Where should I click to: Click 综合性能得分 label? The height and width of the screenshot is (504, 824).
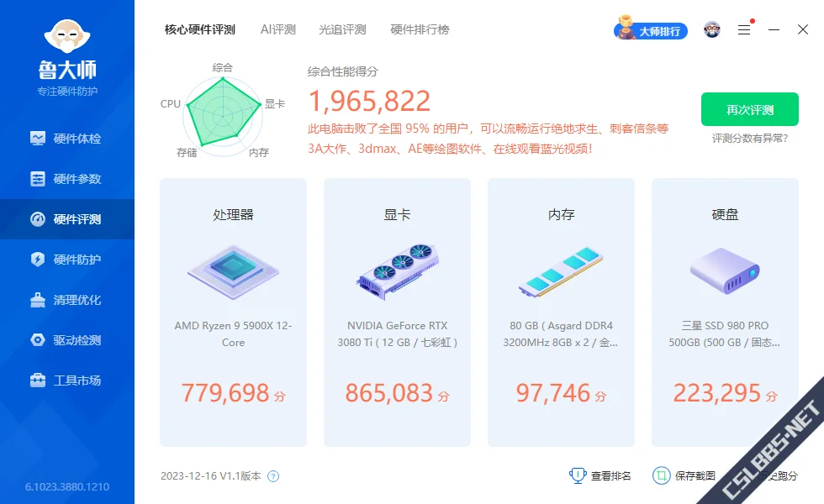(343, 71)
